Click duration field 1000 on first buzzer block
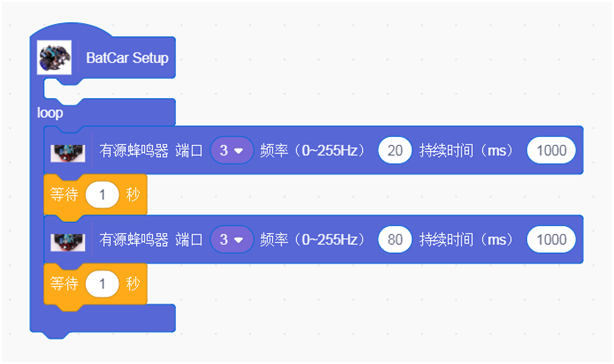The height and width of the screenshot is (364, 614). tap(551, 150)
